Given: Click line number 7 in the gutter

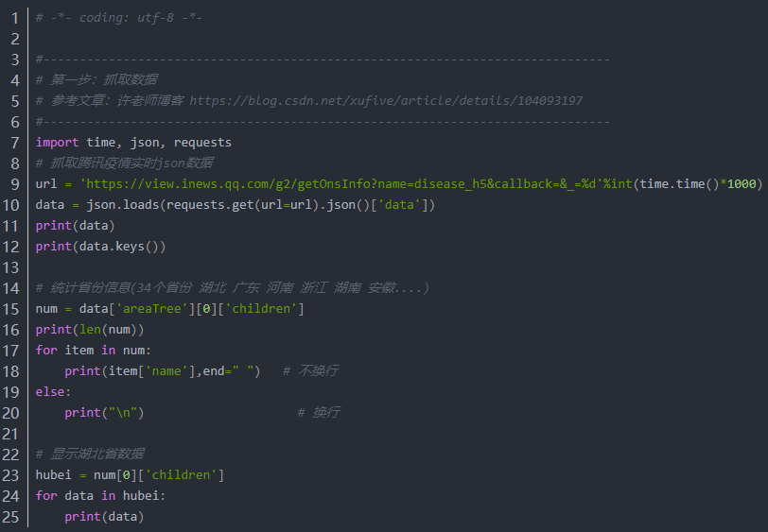Looking at the screenshot, I should 14,143.
